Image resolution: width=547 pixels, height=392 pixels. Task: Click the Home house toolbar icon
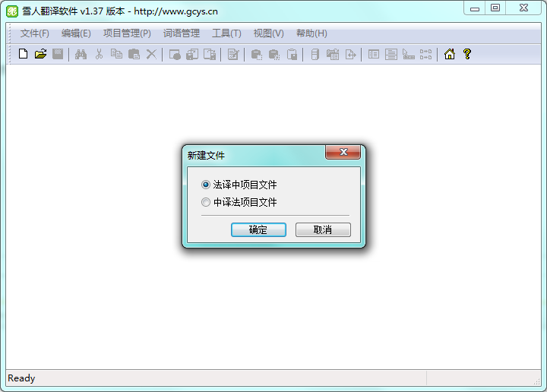(450, 54)
